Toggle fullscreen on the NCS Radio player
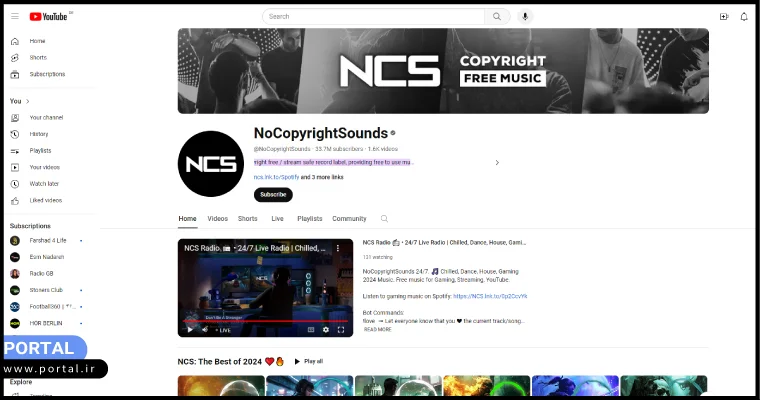 341,330
